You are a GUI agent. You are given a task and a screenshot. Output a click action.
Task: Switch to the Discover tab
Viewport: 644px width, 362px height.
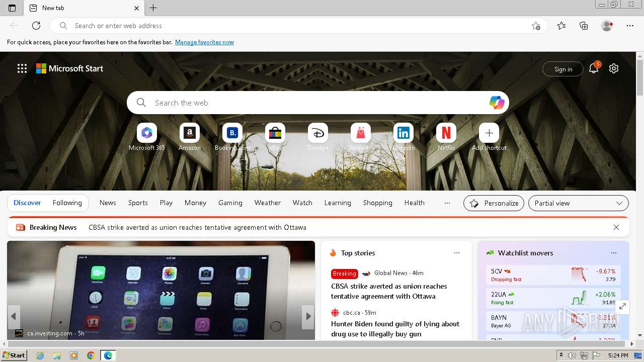[27, 203]
